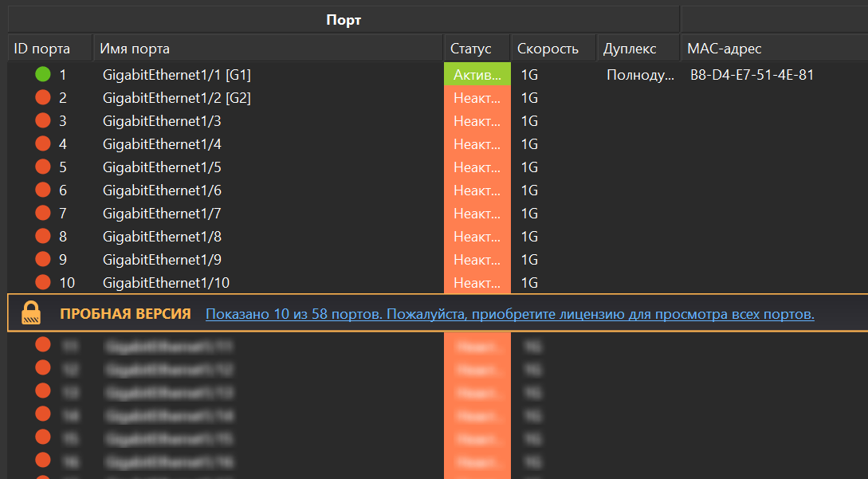Click the padlock icon in trial banner

[x=31, y=313]
